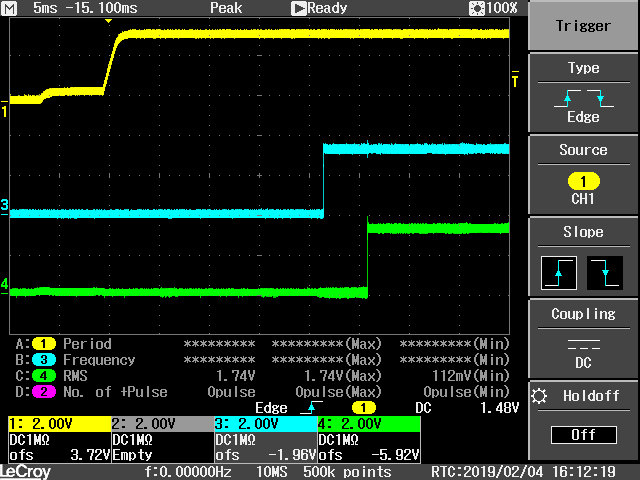Open the Coupling DC option
This screenshot has height=480, width=640.
583,339
